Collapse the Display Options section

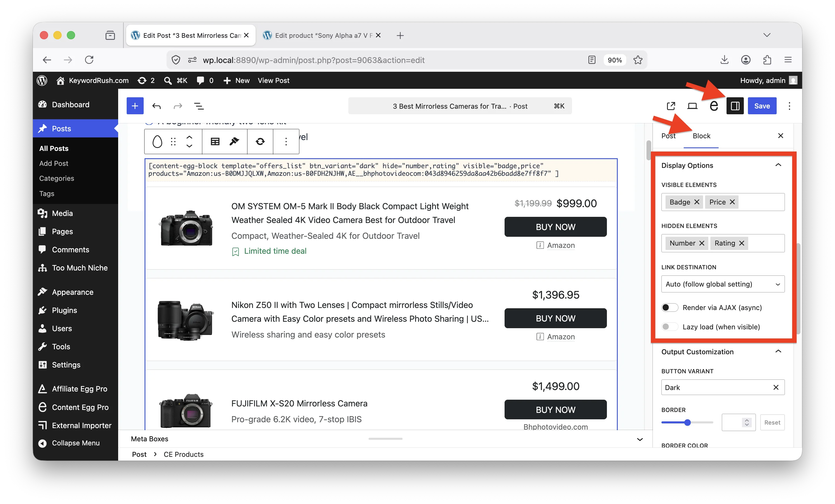[x=778, y=165]
